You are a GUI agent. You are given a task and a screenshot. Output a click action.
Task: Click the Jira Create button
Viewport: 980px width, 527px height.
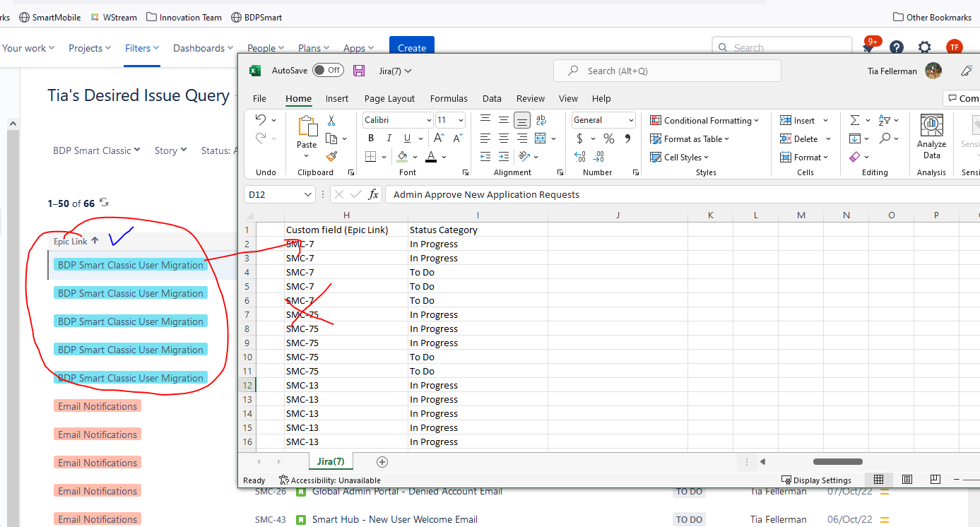(x=412, y=47)
